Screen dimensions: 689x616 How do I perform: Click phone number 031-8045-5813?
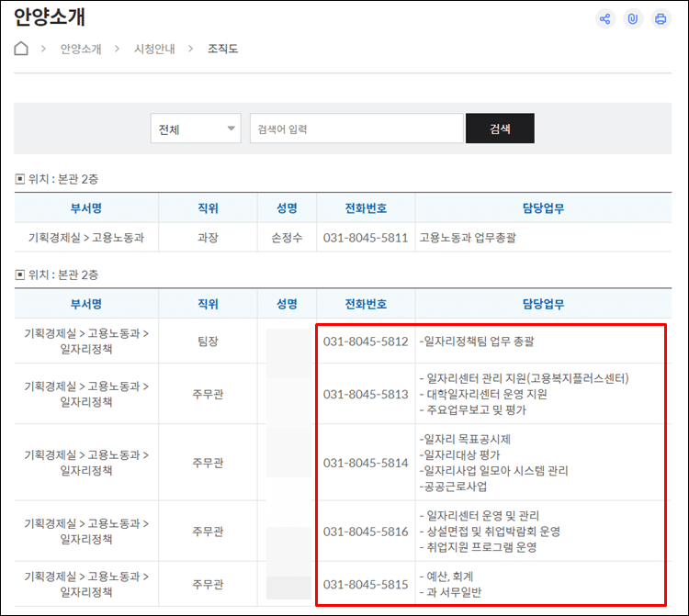[x=366, y=394]
